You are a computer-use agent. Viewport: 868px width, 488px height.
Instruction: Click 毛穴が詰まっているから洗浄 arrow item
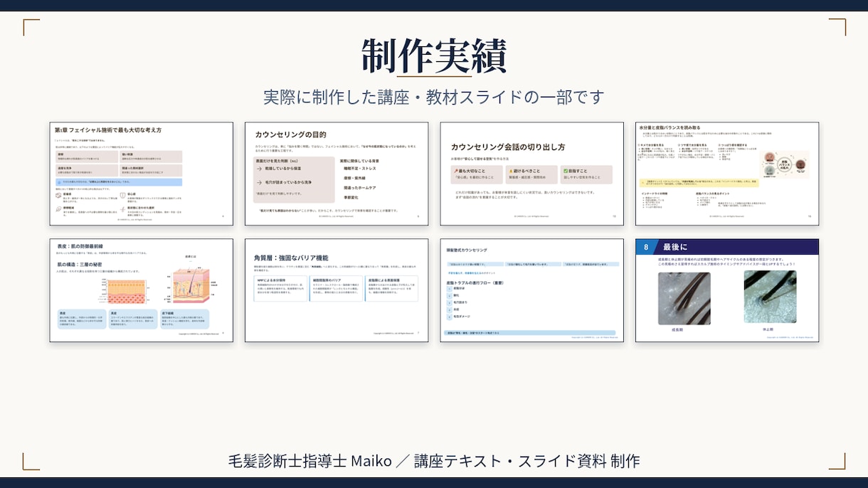coord(283,182)
